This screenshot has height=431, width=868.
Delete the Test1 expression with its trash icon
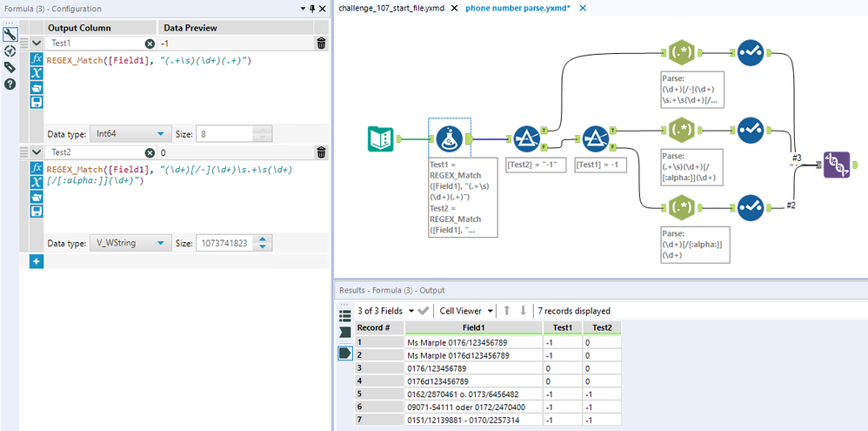(x=321, y=44)
